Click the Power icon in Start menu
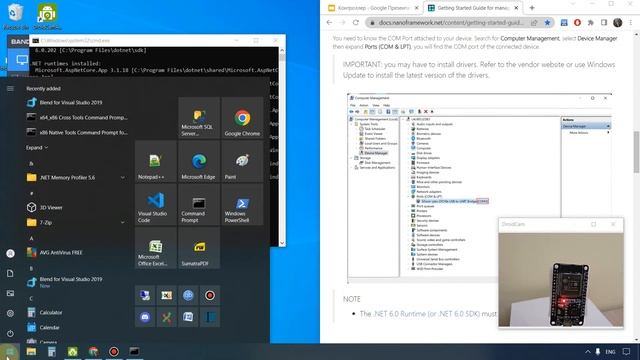The image size is (640, 360). coord(10,333)
